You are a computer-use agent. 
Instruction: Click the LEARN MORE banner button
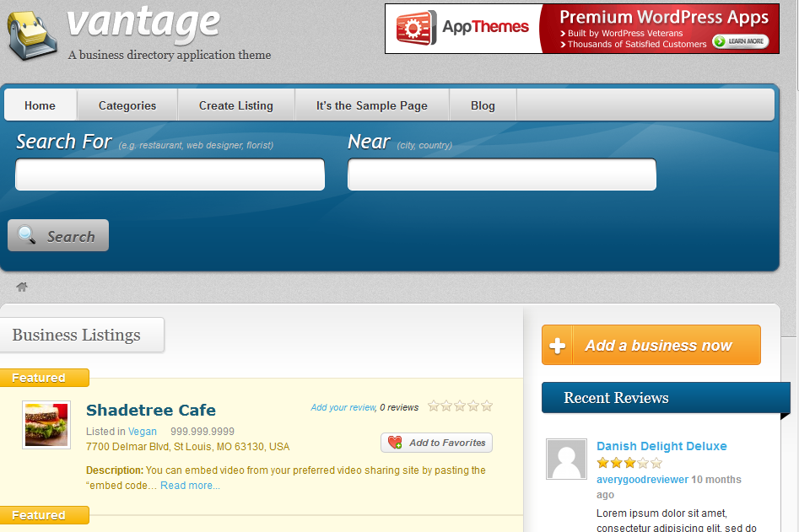pos(741,41)
